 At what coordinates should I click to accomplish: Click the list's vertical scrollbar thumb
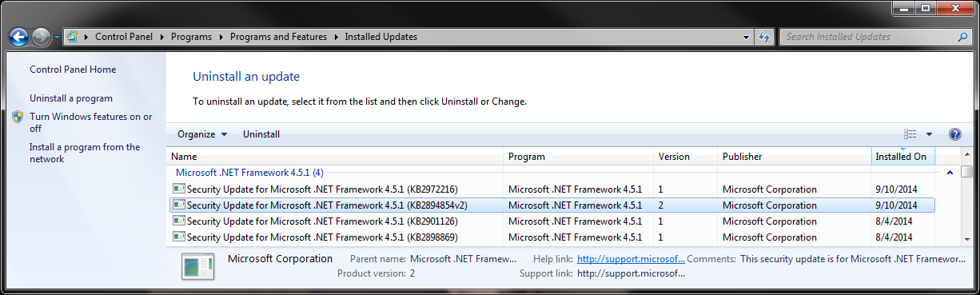pos(967,172)
